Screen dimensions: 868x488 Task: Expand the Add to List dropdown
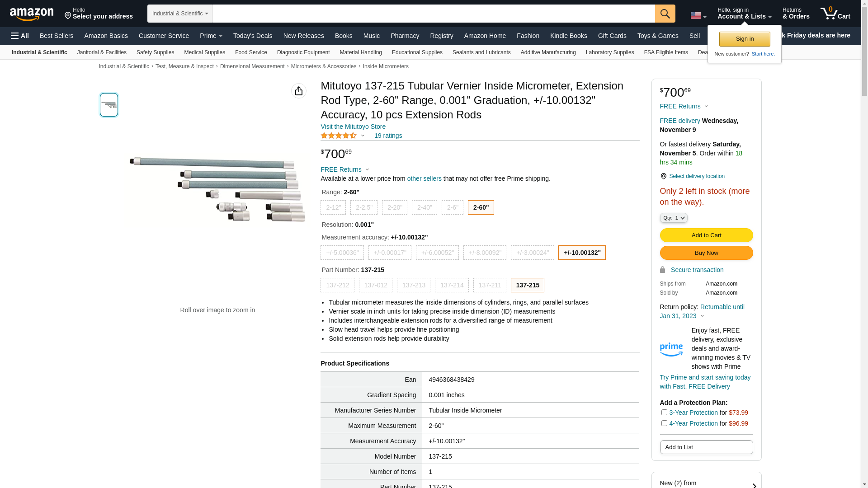706,447
